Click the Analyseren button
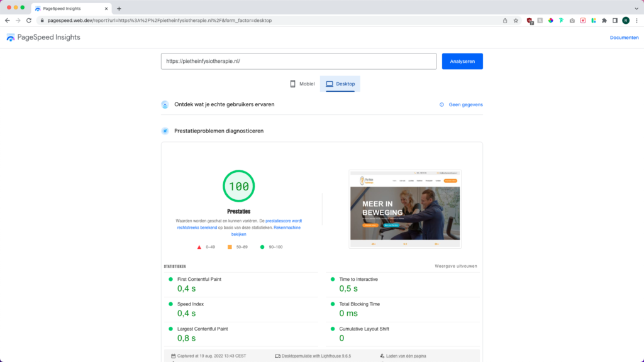644x362 pixels. point(462,62)
